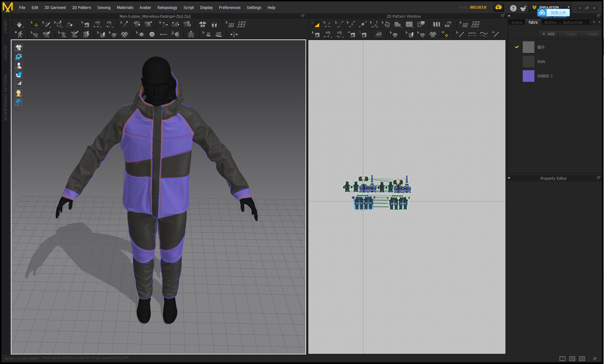Click the Add fabric button

[548, 34]
